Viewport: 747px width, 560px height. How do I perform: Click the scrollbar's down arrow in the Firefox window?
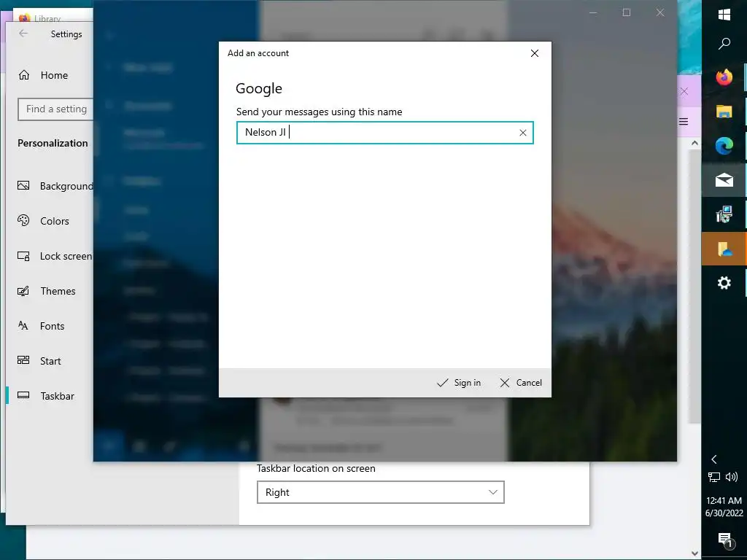click(x=694, y=553)
